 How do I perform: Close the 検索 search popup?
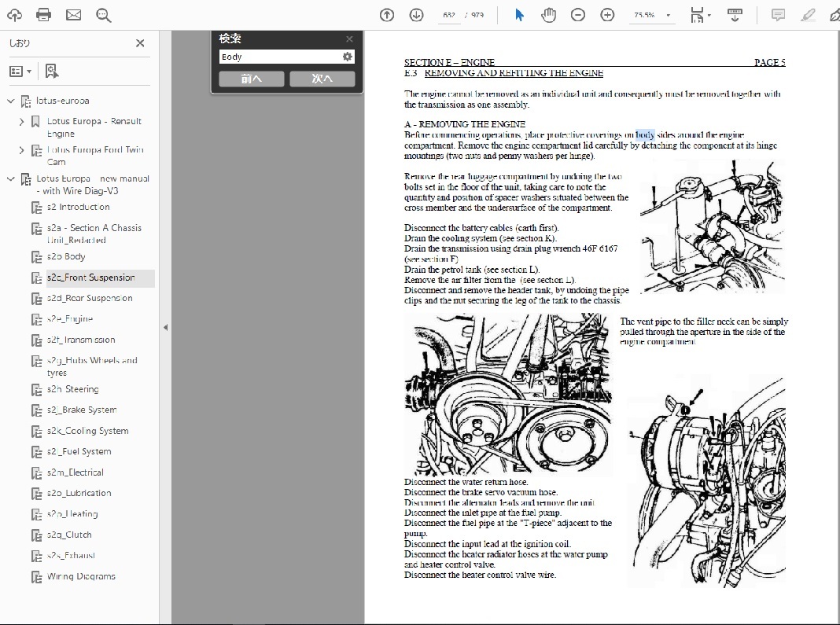(x=349, y=39)
